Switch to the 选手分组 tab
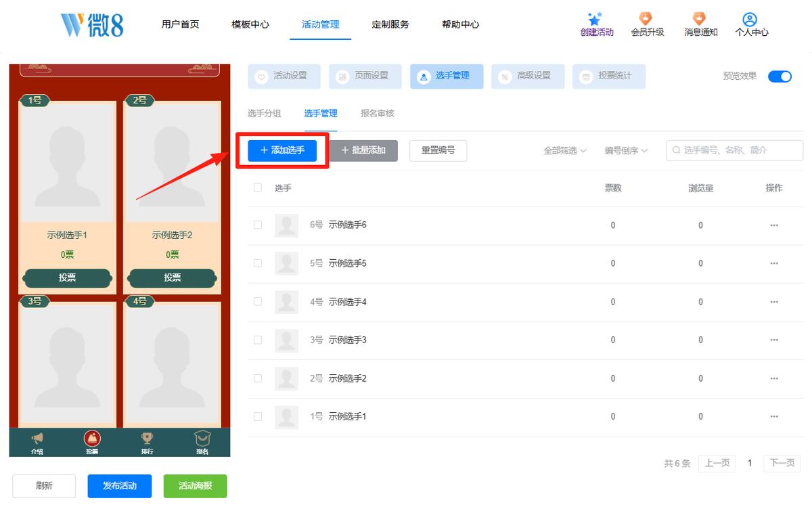The height and width of the screenshot is (513, 812). point(265,114)
